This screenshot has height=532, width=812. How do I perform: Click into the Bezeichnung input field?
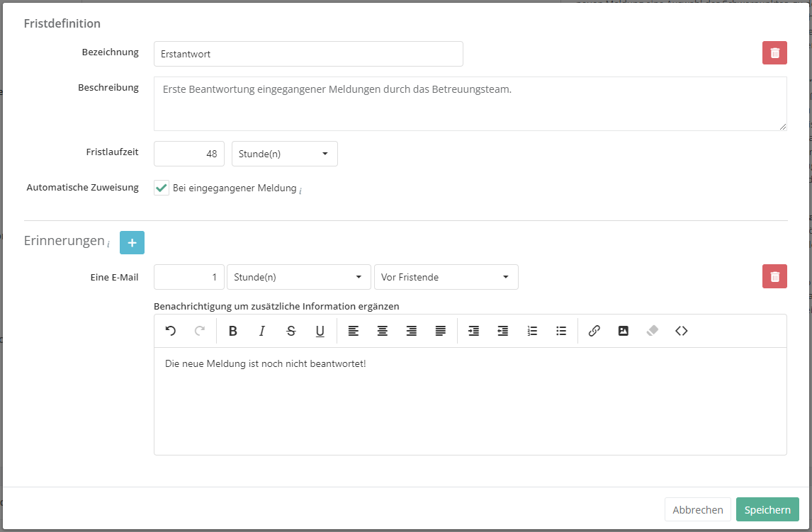coord(308,54)
